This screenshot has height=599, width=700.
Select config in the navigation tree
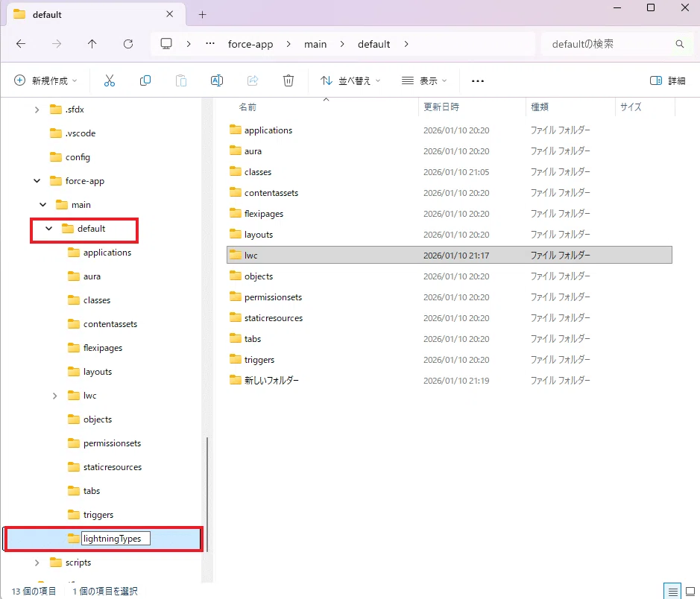click(x=78, y=157)
